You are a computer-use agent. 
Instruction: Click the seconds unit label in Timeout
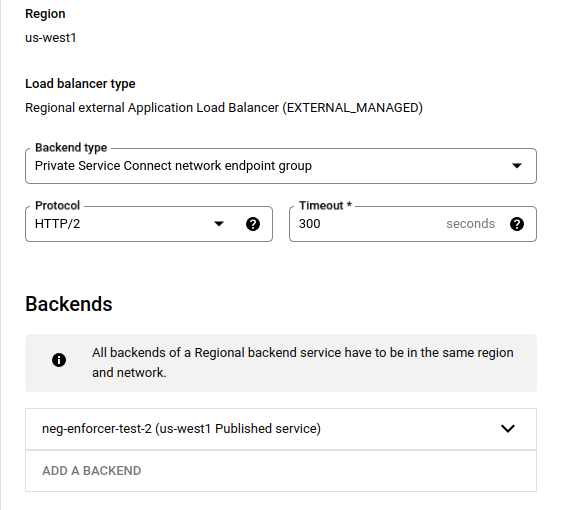click(470, 224)
